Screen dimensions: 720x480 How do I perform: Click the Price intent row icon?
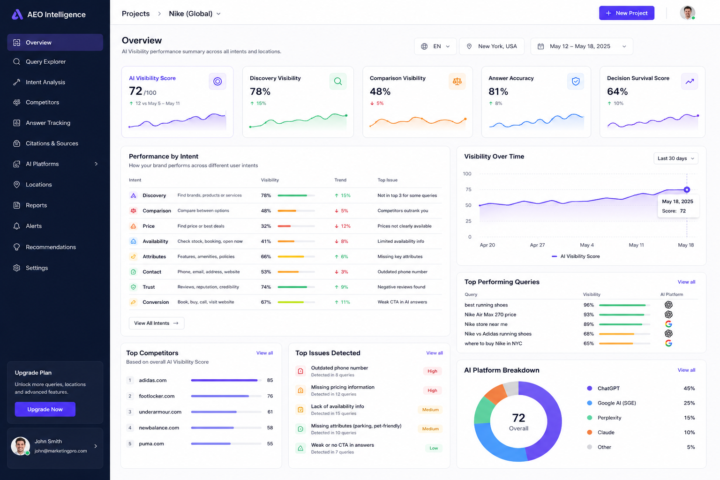coord(133,226)
